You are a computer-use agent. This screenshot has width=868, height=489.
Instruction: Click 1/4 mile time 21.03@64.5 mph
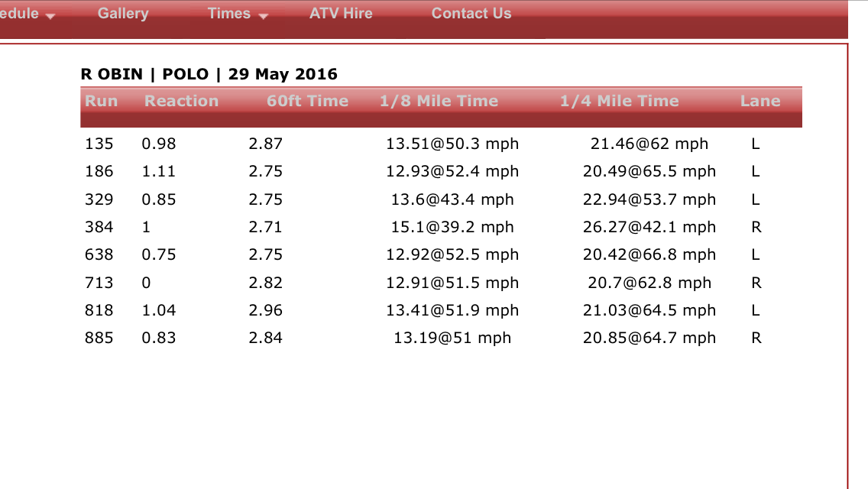(x=649, y=310)
